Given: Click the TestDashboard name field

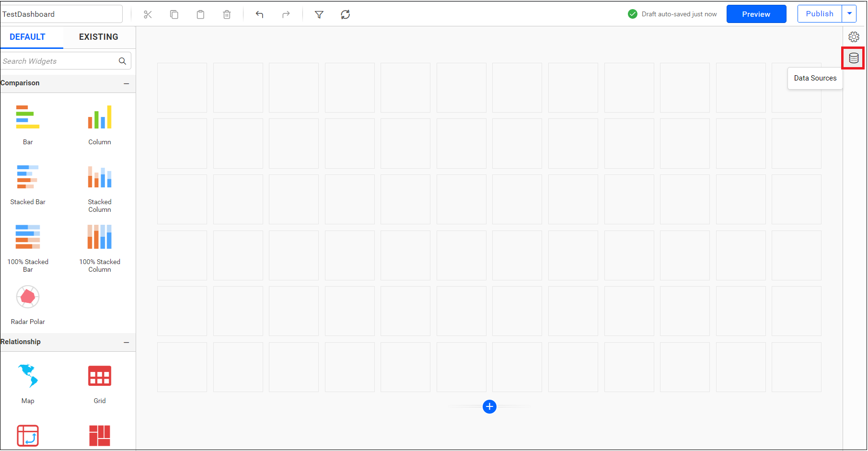Looking at the screenshot, I should coord(61,14).
